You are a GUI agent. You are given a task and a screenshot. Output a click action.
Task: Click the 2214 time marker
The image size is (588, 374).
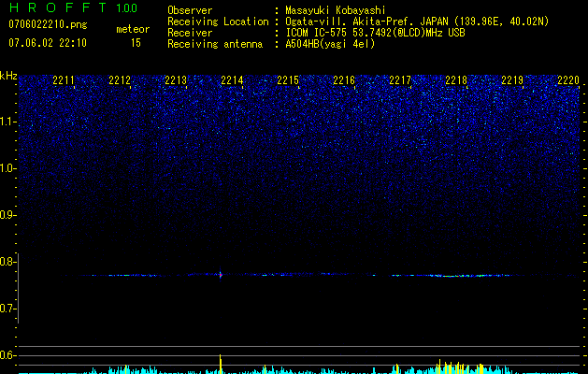pos(232,80)
